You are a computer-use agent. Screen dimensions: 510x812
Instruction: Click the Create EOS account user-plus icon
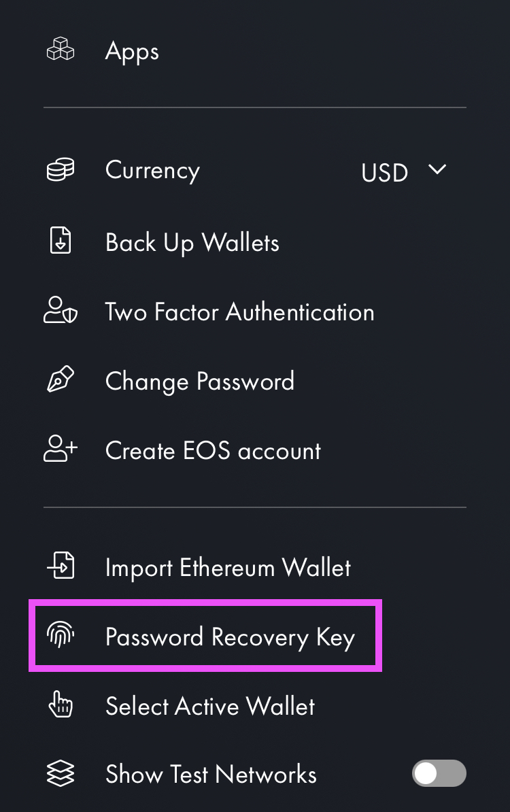(x=61, y=448)
